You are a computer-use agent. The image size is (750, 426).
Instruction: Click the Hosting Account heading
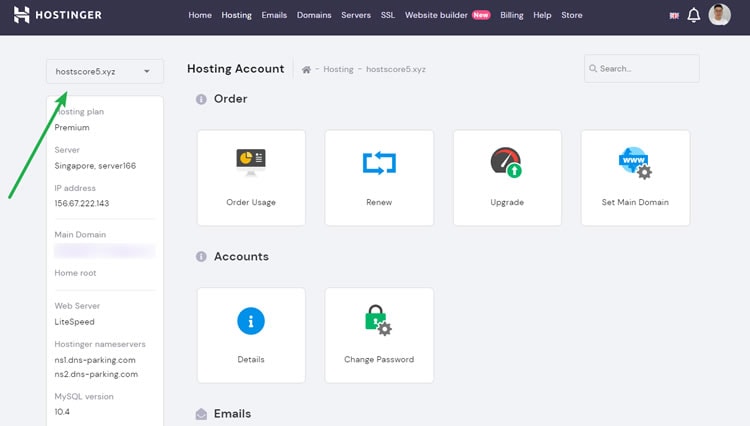tap(236, 69)
